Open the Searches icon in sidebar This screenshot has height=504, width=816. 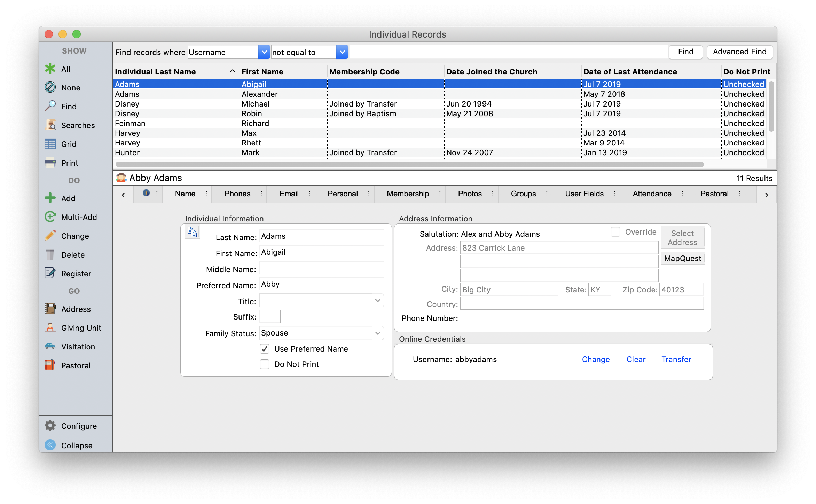[50, 125]
